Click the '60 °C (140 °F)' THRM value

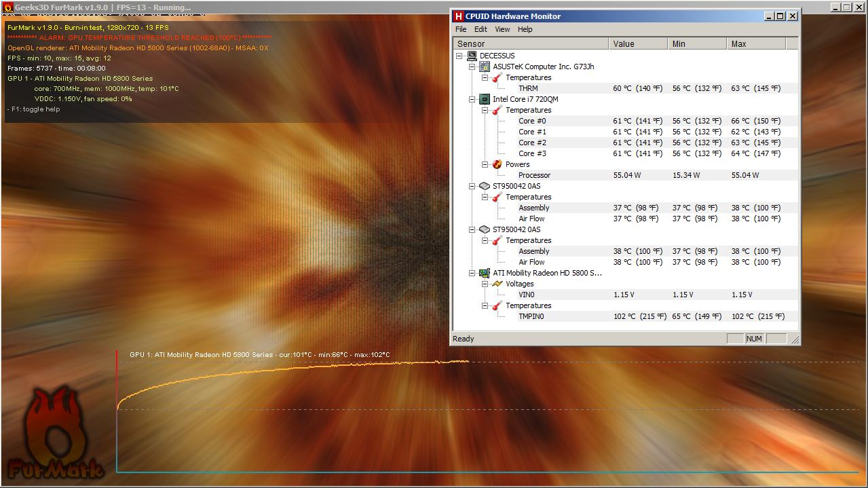[x=637, y=88]
